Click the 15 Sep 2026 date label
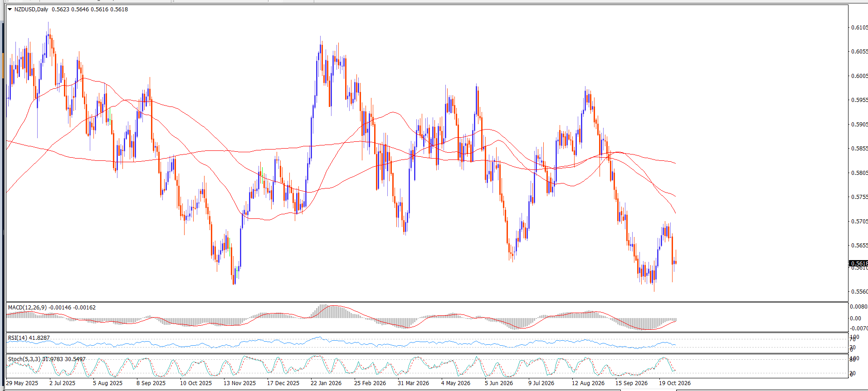Screen dimensions: 868x391 (x=632, y=383)
